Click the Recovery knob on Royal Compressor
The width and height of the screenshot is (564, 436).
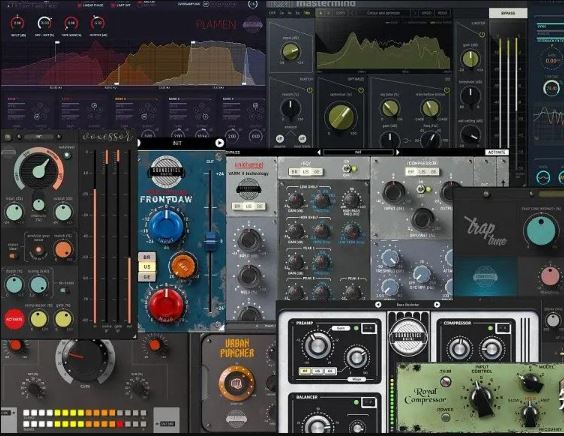point(529,414)
